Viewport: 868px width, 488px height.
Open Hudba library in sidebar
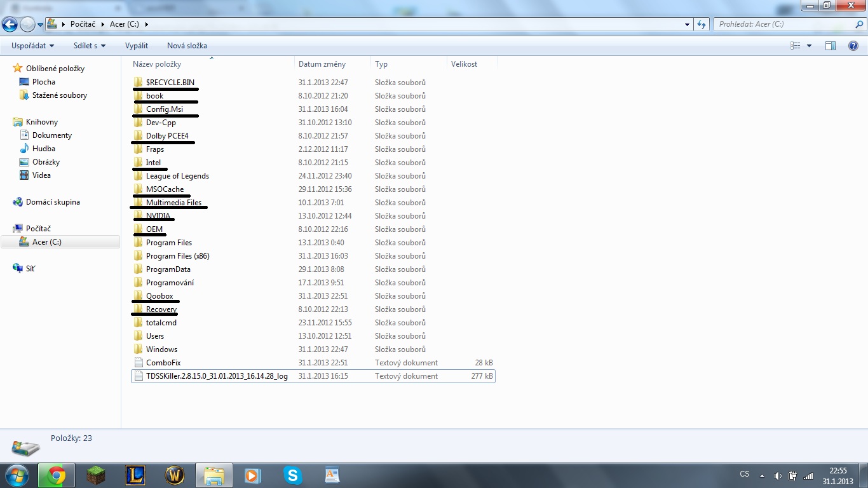pyautogui.click(x=44, y=149)
